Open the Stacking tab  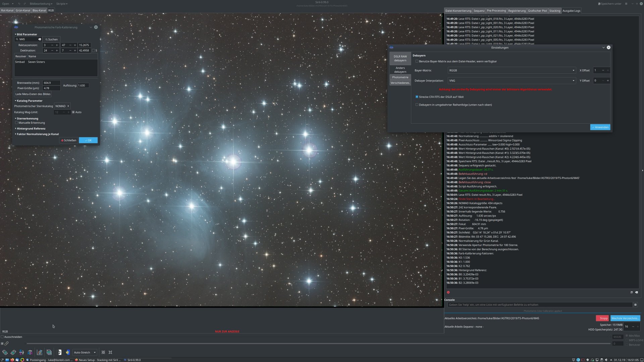pyautogui.click(x=554, y=11)
